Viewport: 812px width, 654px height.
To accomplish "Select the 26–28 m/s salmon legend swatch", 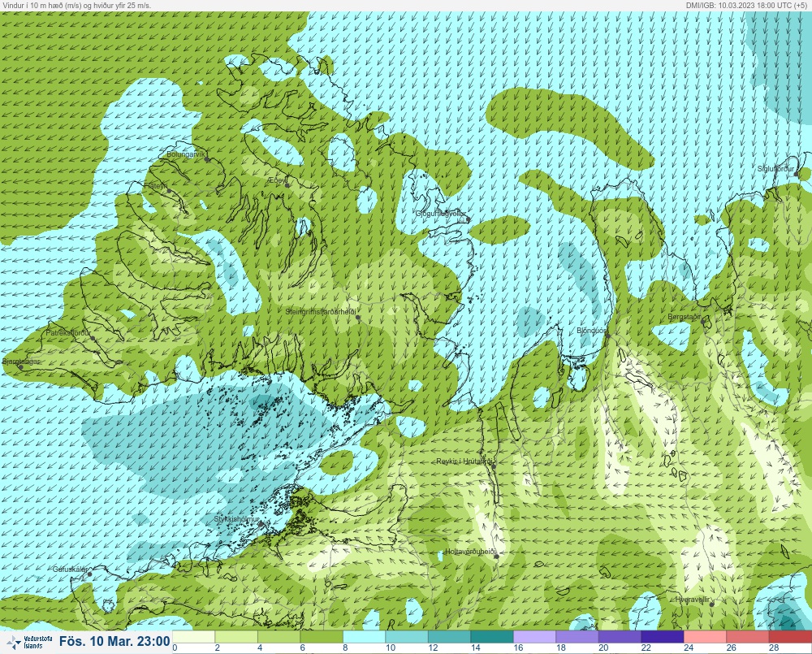I will (747, 636).
